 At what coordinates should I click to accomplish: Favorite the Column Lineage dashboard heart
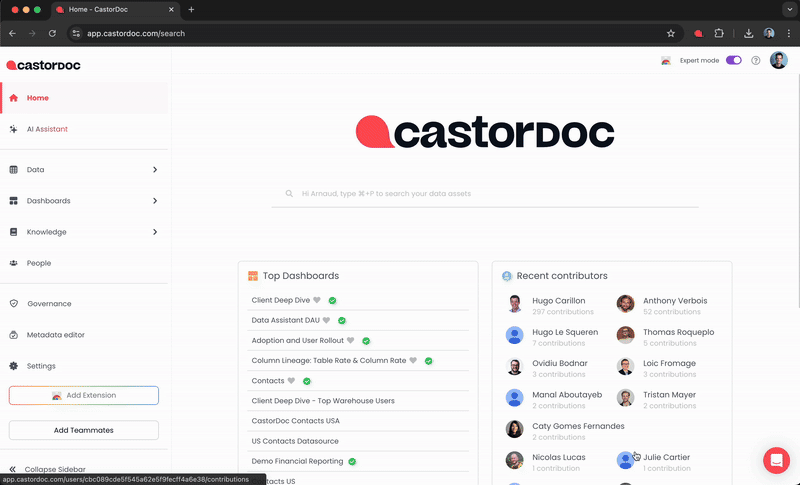413,361
